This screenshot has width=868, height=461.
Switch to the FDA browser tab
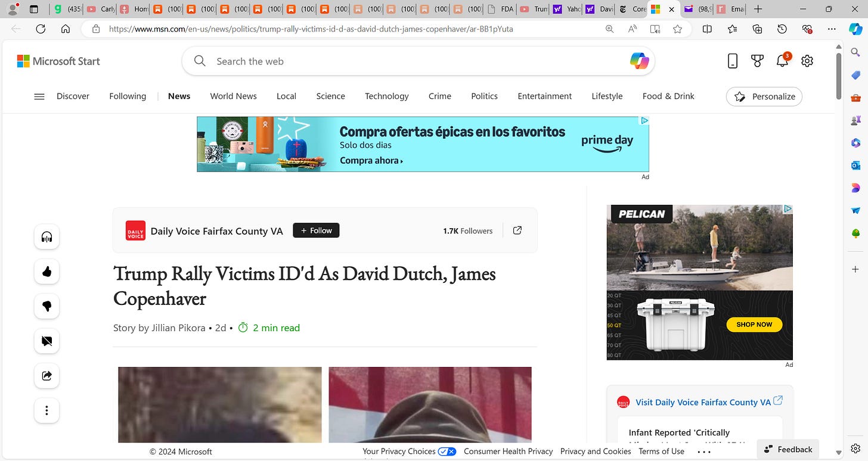(499, 9)
